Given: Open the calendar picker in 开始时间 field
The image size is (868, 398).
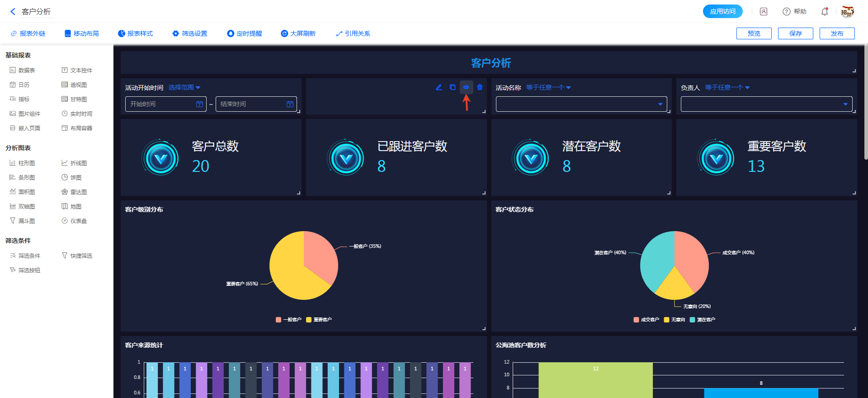Looking at the screenshot, I should click(x=199, y=104).
